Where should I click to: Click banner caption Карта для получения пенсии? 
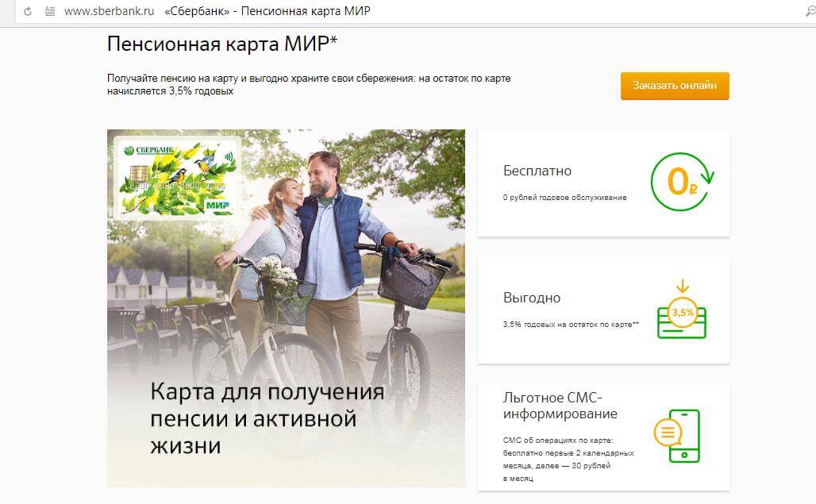pyautogui.click(x=268, y=418)
